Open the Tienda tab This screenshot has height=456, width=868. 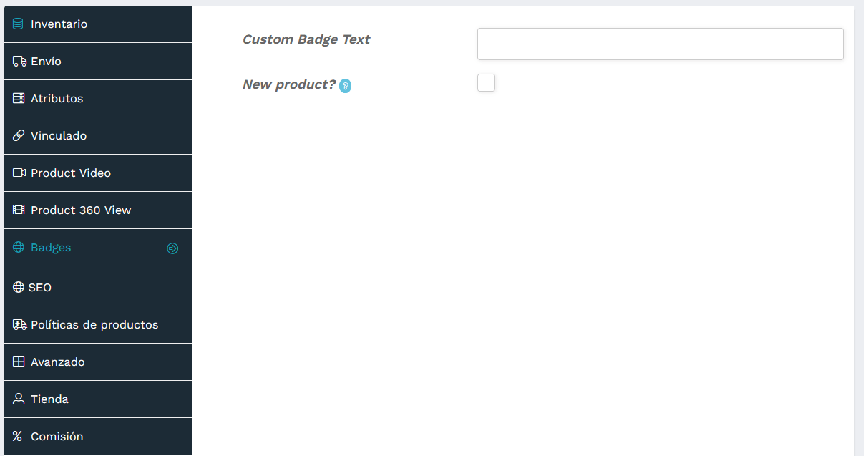[x=50, y=399]
